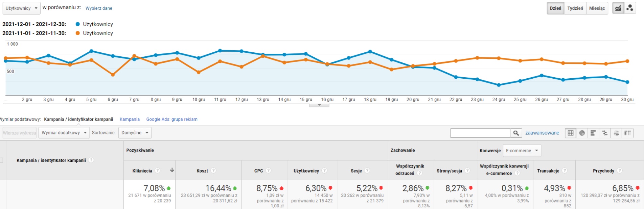Sort by the Sesje column header
Image resolution: width=644 pixels, height=209 pixels.
click(356, 171)
